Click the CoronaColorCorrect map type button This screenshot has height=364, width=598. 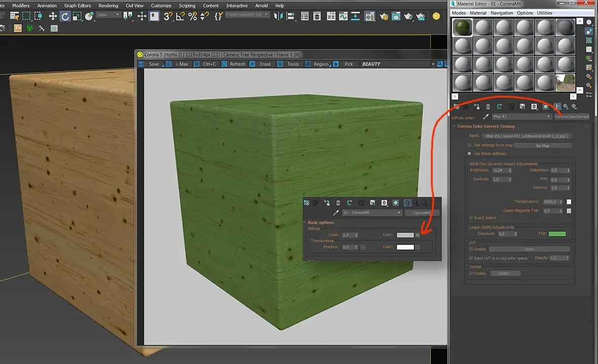tap(572, 116)
